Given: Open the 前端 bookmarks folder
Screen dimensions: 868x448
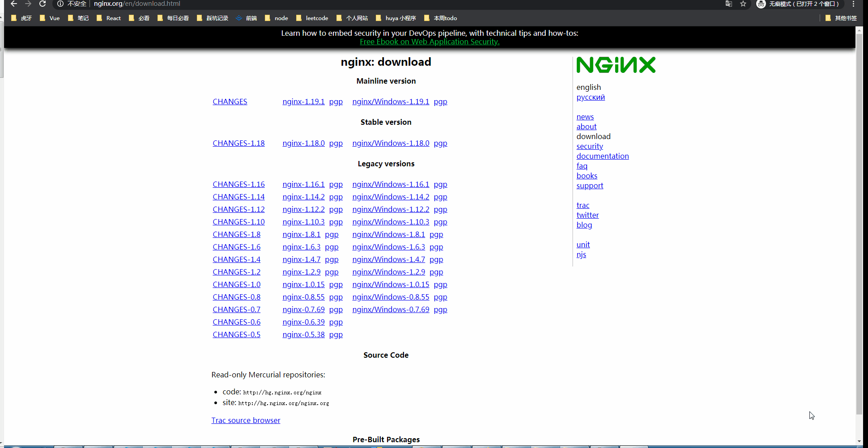Looking at the screenshot, I should pyautogui.click(x=251, y=18).
